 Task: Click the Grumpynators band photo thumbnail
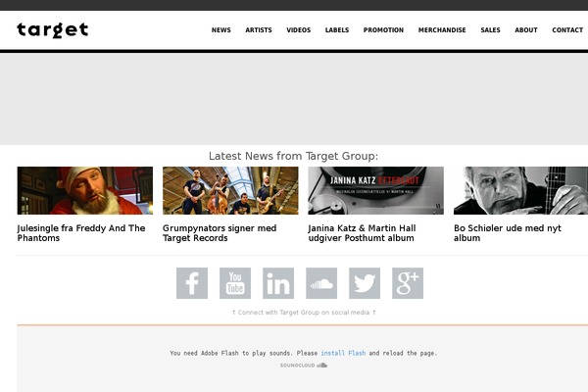[230, 190]
